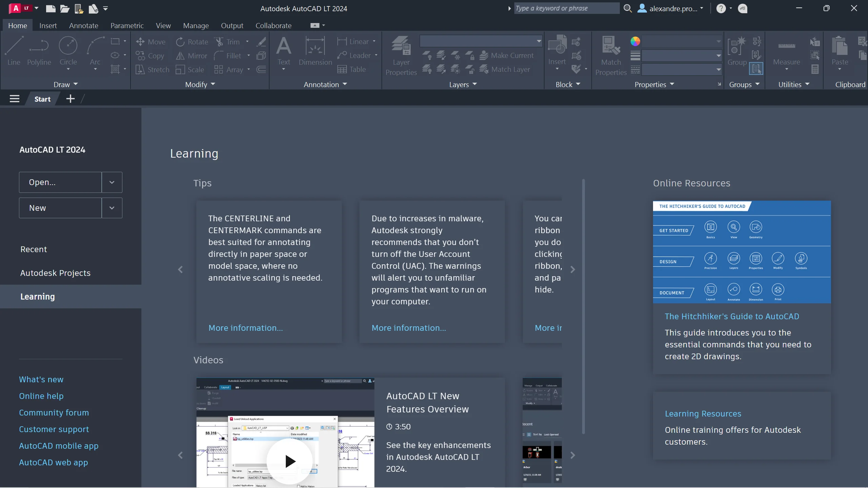Image resolution: width=868 pixels, height=488 pixels.
Task: Click the object color wheel swatch
Action: [635, 41]
